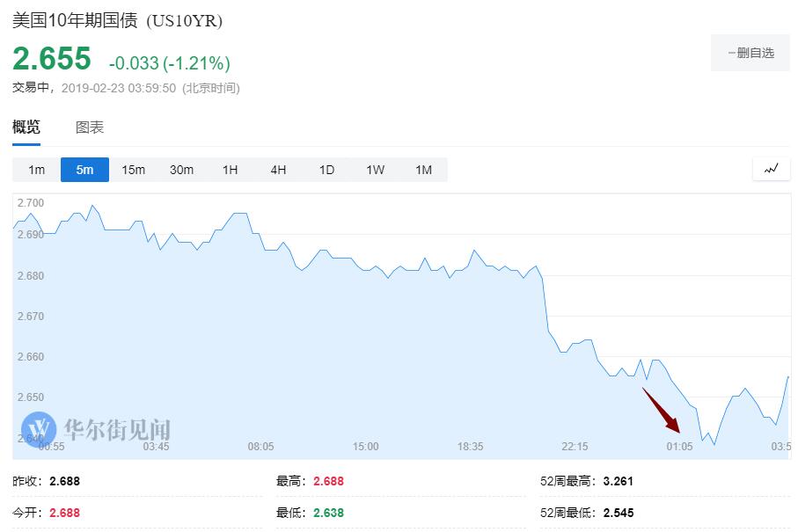Choose the 30m interval button
Image resolution: width=798 pixels, height=532 pixels.
point(181,170)
